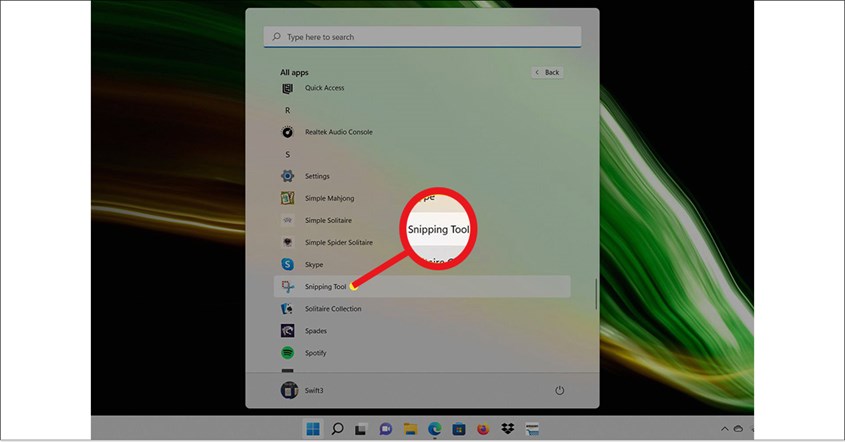Viewport: 845px width, 442px height.
Task: Open File Explorer from the taskbar
Action: 410,429
